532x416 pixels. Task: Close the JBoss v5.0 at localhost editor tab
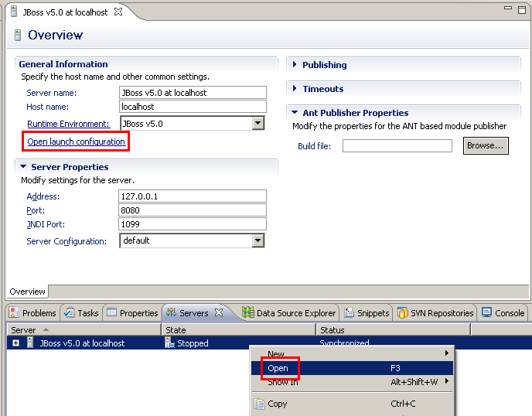click(x=118, y=12)
